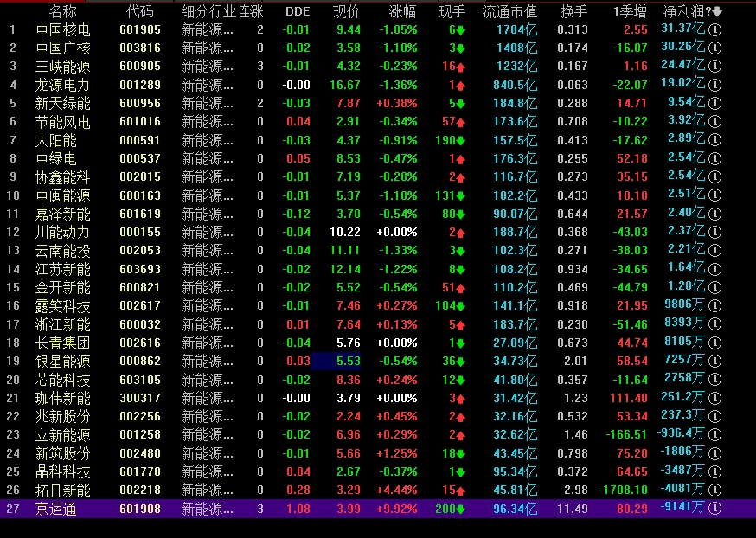Click quarterly growth -1708.10 value
Viewport: 756px width, 538px height.
tap(623, 490)
